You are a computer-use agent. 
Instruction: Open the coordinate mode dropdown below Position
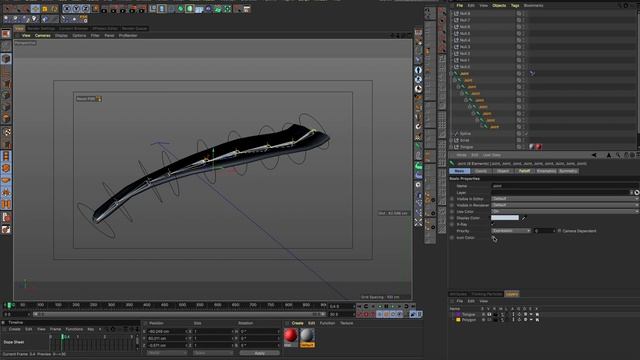coord(167,353)
